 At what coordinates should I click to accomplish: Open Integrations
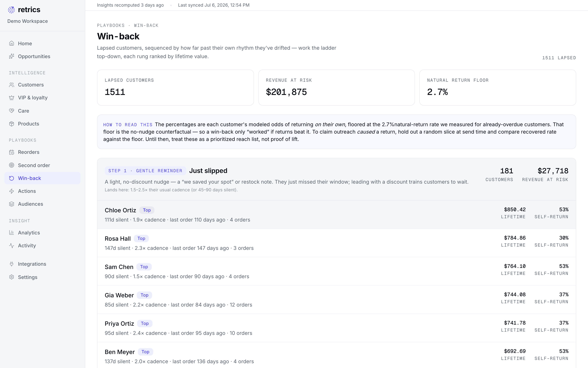coord(42,264)
